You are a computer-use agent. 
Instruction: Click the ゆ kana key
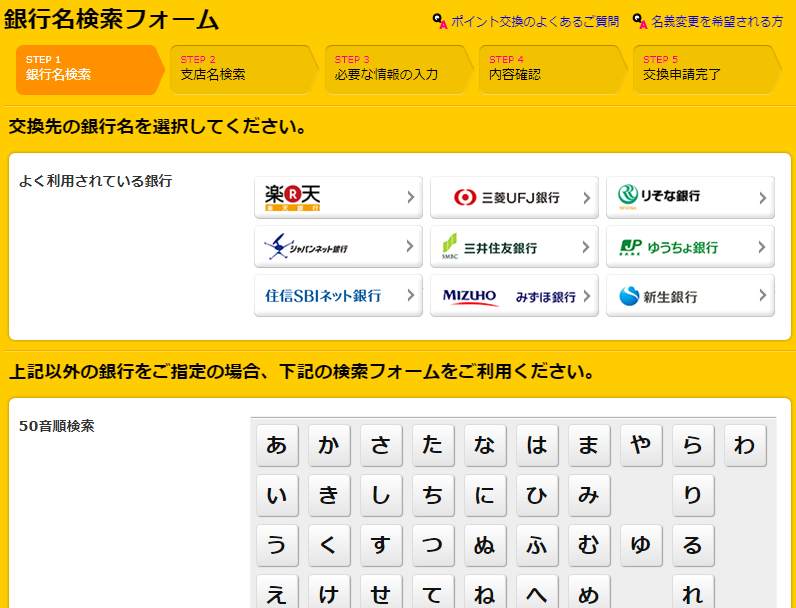pos(641,545)
